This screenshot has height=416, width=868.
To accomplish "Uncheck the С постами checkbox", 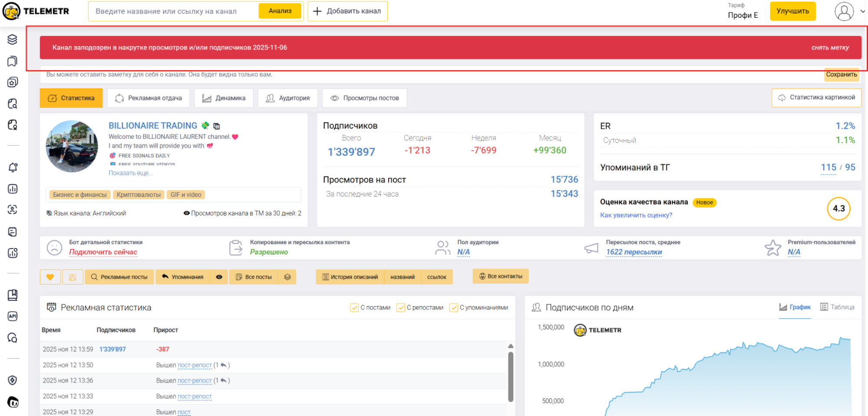I will pos(354,308).
